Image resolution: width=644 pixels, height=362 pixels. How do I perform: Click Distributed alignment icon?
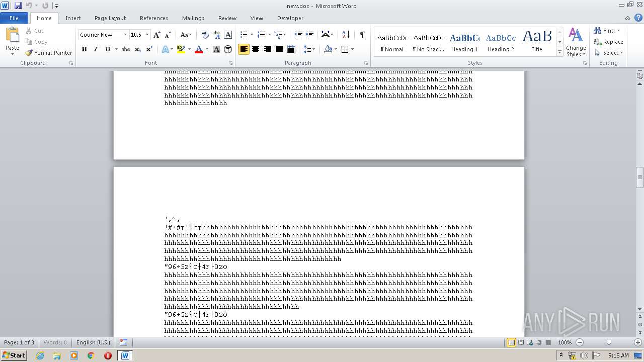[291, 49]
